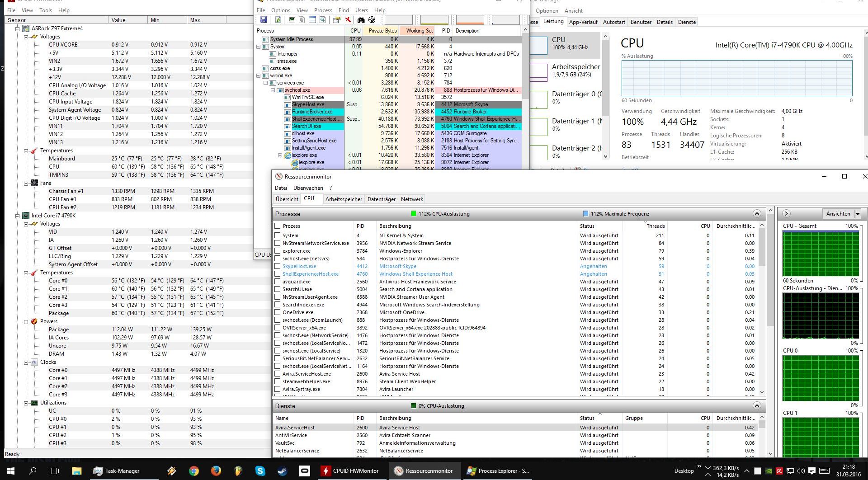Open Skype from the taskbar
The width and height of the screenshot is (868, 480).
pyautogui.click(x=260, y=471)
